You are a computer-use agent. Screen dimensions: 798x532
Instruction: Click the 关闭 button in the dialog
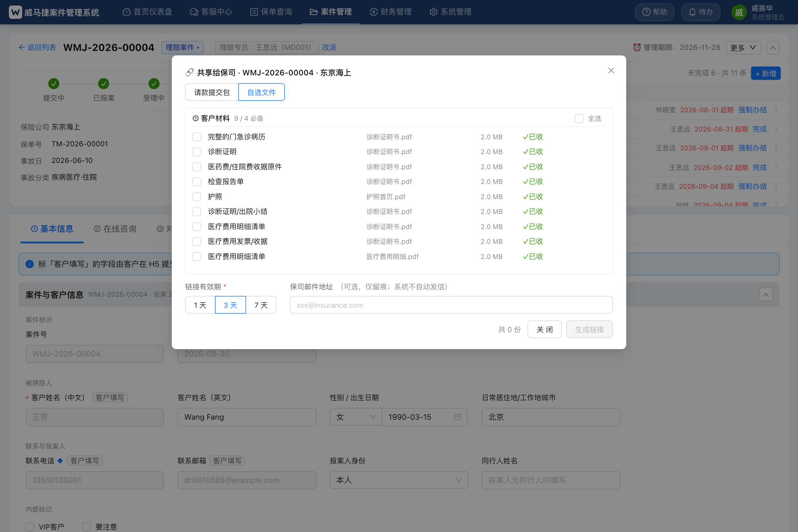[545, 329]
